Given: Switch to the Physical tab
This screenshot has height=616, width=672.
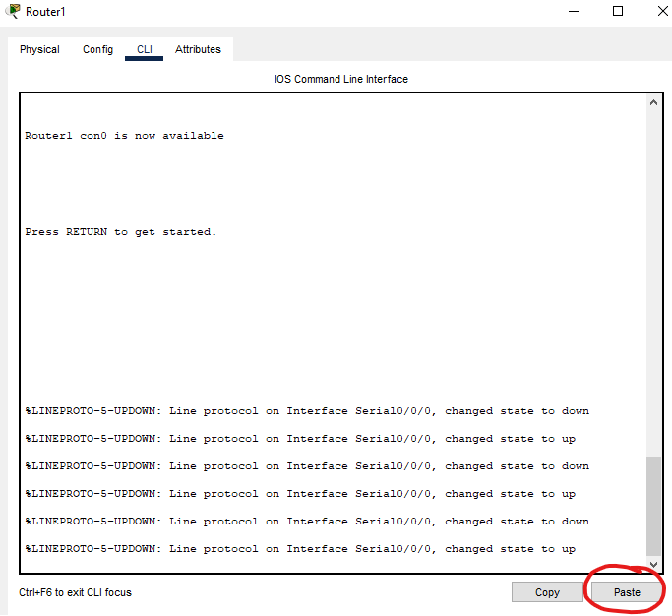Looking at the screenshot, I should (39, 49).
